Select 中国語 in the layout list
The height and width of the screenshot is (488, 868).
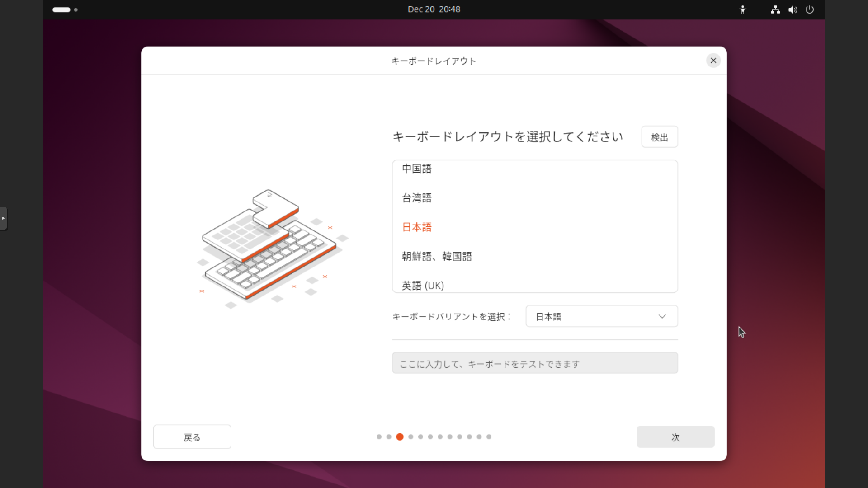coord(417,169)
